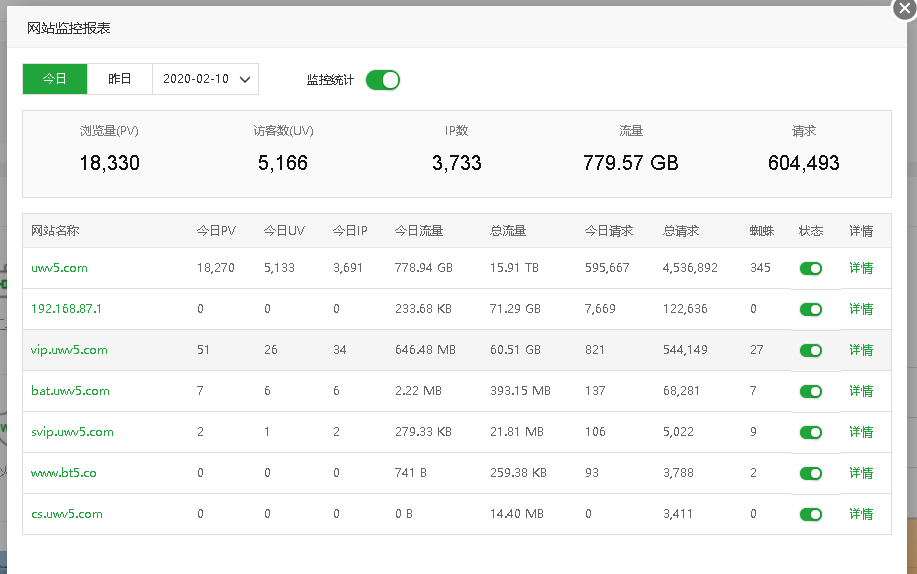Toggle status switch for www.bt5.co
Image resolution: width=917 pixels, height=574 pixels.
click(810, 474)
